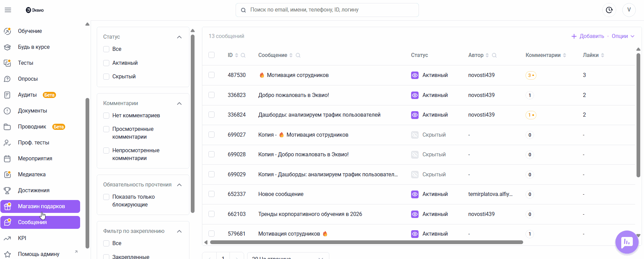The image size is (644, 259).
Task: Click the search icon beside Автор column
Action: pyautogui.click(x=494, y=55)
